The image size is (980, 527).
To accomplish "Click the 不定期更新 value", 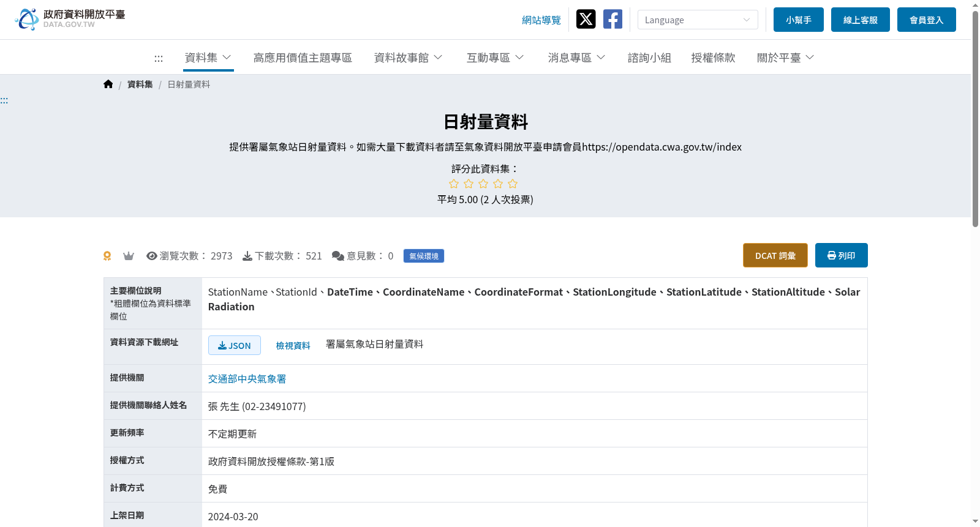I will click(x=232, y=434).
